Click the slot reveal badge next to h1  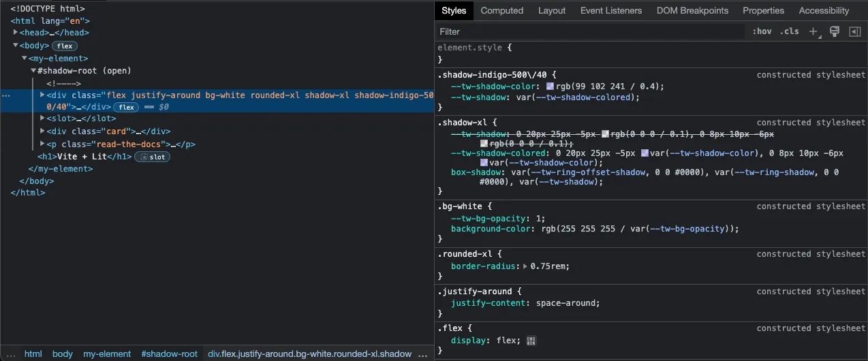(152, 157)
